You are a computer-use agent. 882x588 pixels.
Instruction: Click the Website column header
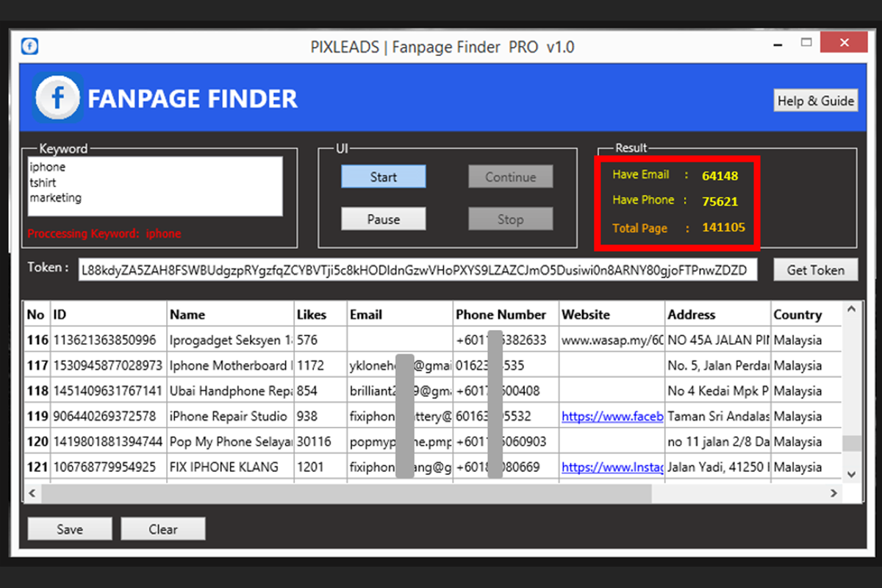(612, 315)
